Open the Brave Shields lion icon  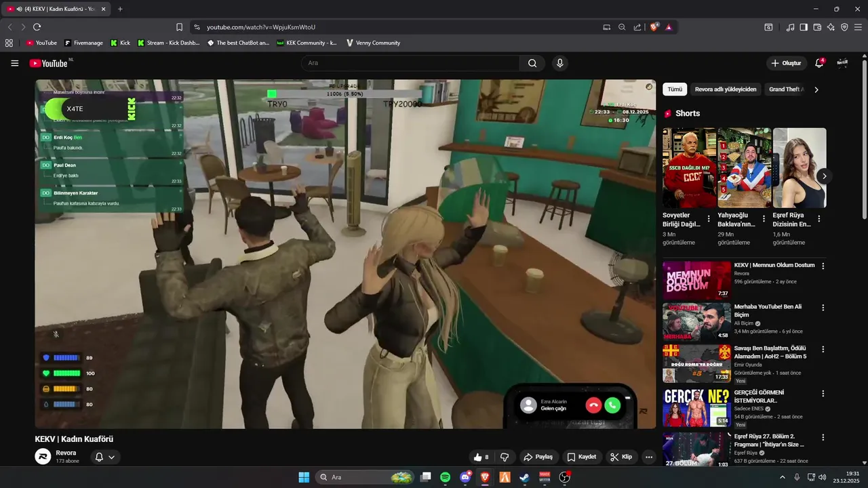tap(654, 27)
